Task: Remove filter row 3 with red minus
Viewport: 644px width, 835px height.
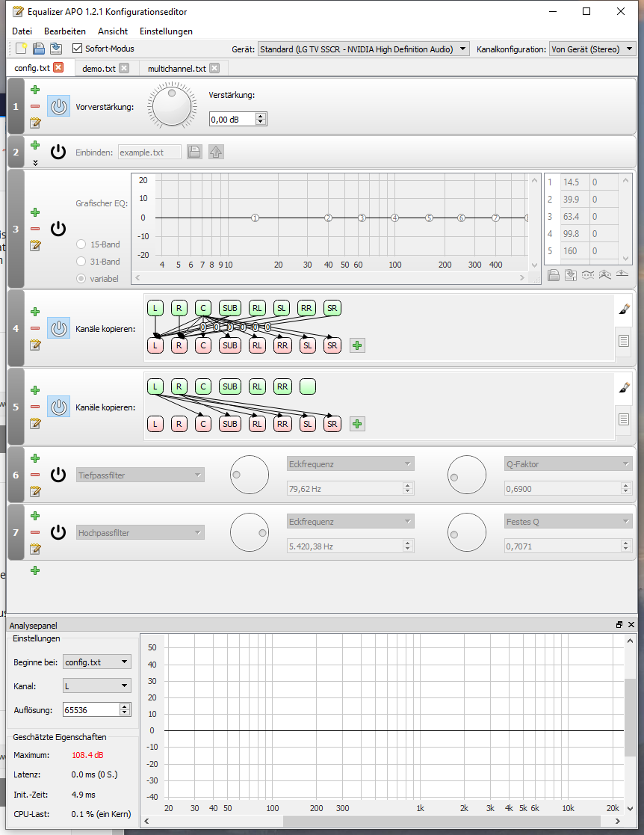Action: 35,229
